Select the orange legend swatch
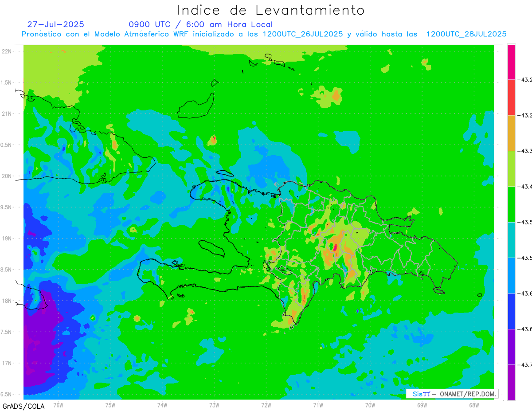 click(x=511, y=133)
